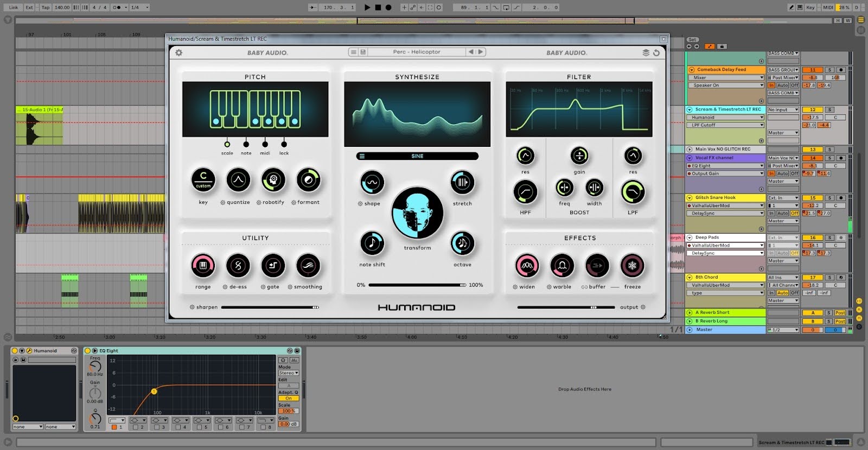Click the 15-Audio 1 clip in arrangement
Viewport: 868px width, 450px height.
39,126
